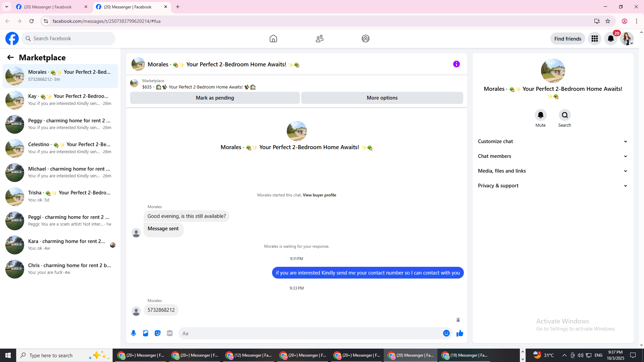The width and height of the screenshot is (644, 362).
Task: Open the Celestino conversation
Action: 60,148
